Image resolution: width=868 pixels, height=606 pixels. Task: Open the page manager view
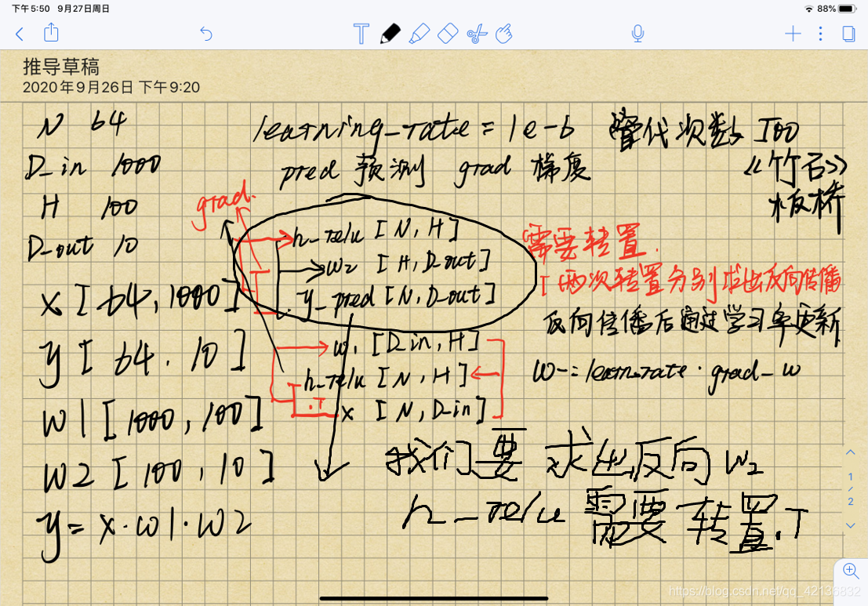pos(848,34)
